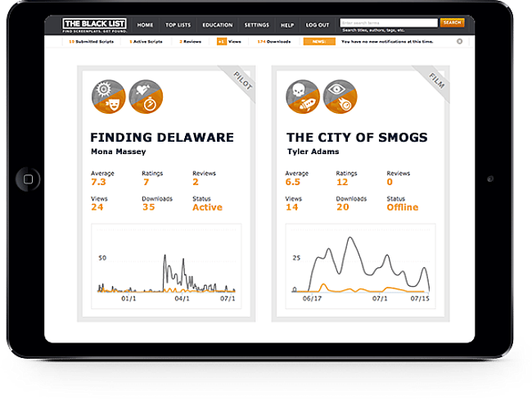Click the +1 Views badge

[x=222, y=42]
